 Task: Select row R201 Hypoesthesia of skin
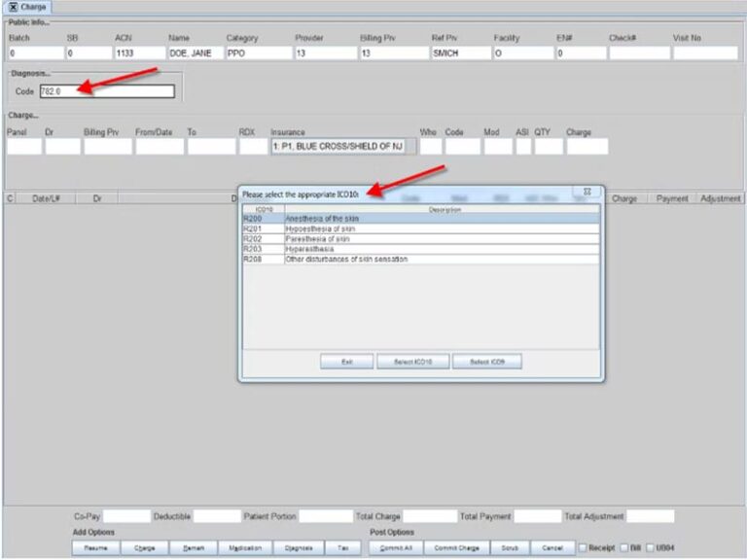[x=421, y=229]
